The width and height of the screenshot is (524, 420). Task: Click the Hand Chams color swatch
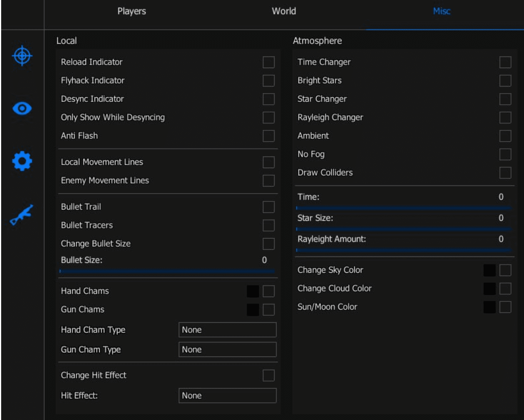[253, 292]
